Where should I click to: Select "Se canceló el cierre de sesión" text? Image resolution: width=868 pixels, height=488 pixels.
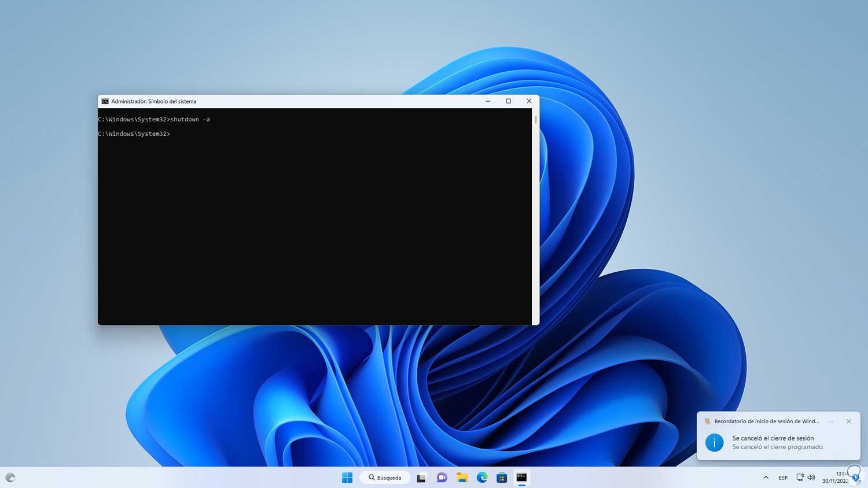pos(773,438)
